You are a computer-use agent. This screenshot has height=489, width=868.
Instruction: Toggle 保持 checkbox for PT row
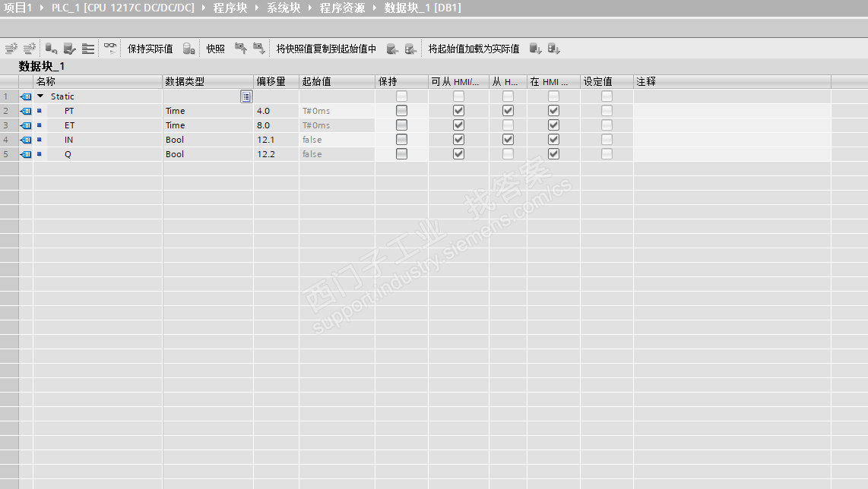(401, 111)
